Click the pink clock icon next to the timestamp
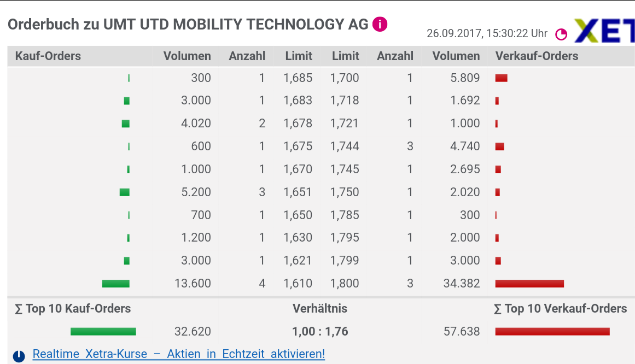 pyautogui.click(x=561, y=34)
